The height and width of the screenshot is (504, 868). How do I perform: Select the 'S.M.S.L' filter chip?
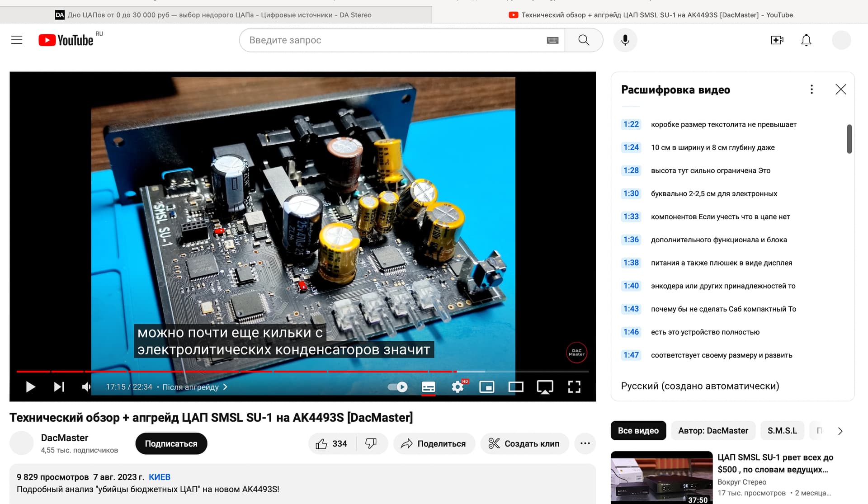click(782, 431)
